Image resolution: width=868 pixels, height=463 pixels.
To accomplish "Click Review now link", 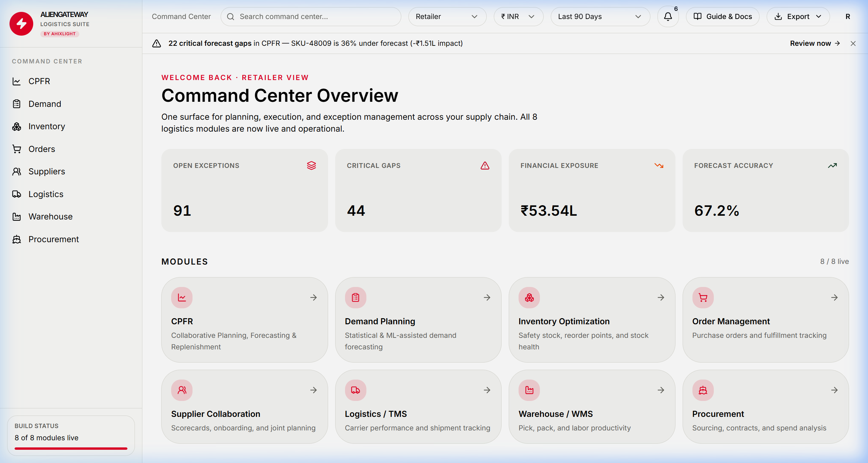I will [815, 43].
